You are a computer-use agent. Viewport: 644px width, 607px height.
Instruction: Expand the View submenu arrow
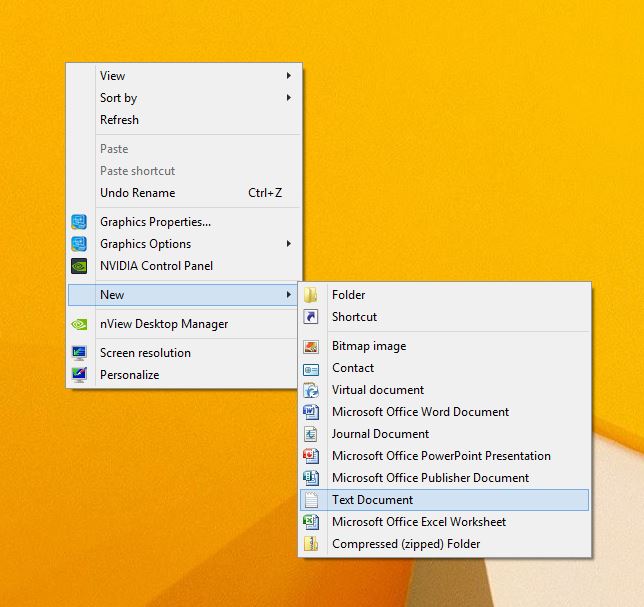click(x=289, y=76)
